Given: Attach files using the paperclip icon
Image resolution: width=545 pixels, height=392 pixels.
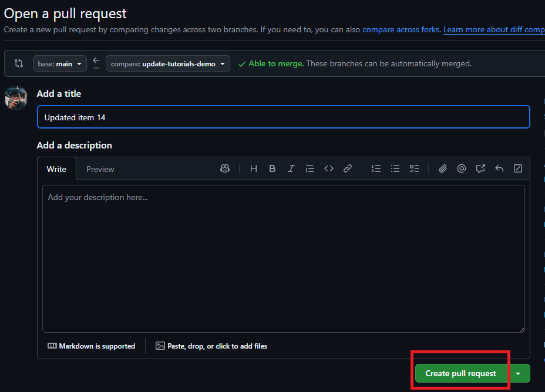Looking at the screenshot, I should [x=443, y=168].
